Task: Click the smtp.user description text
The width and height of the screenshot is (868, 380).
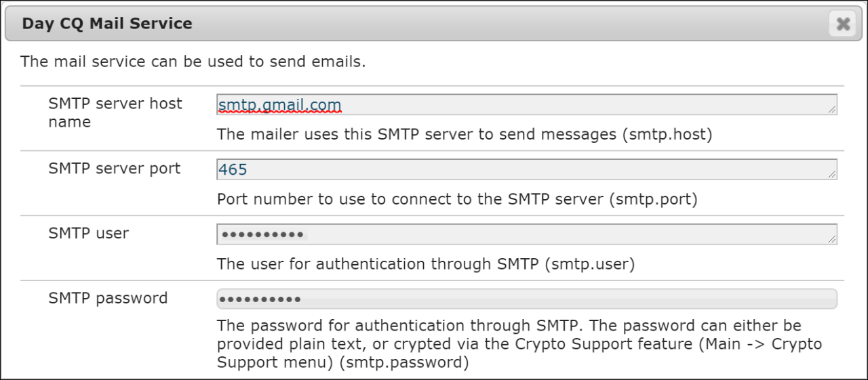Action: pos(426,263)
